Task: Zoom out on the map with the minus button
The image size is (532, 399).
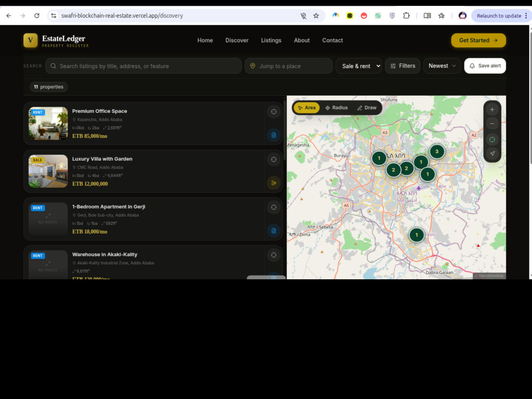Action: coord(492,124)
